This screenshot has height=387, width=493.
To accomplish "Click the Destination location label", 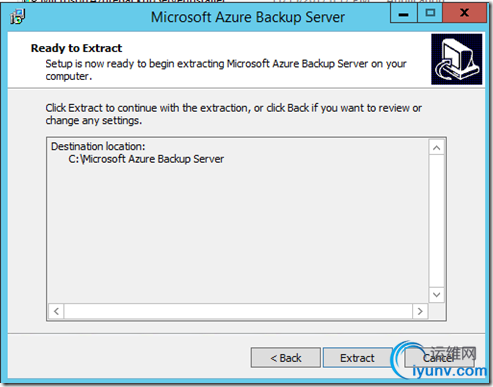I will coord(98,146).
